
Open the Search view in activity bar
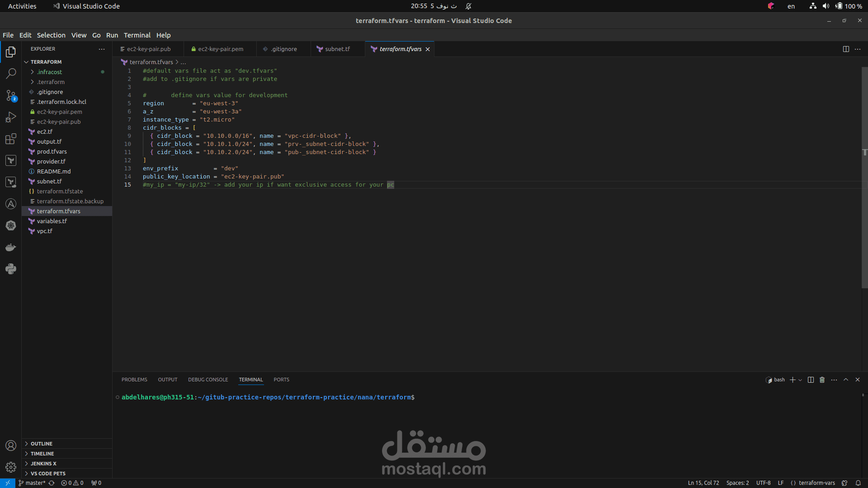(11, 73)
